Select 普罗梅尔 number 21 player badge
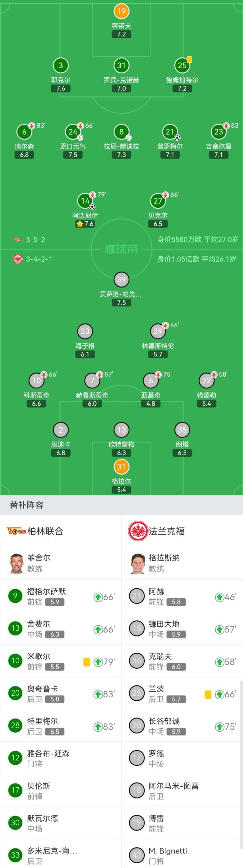The image size is (243, 868). 170,132
